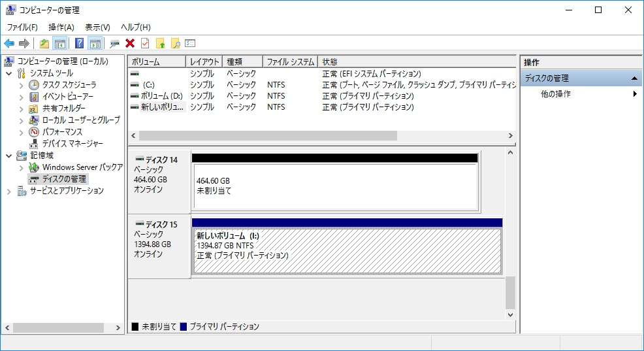Select パフォーマンス in the tree

62,132
